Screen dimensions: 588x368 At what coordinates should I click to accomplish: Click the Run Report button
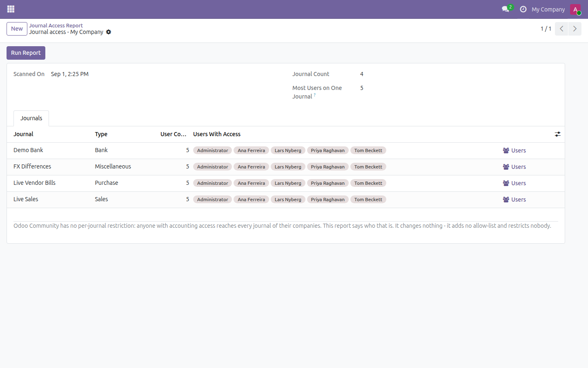(26, 53)
